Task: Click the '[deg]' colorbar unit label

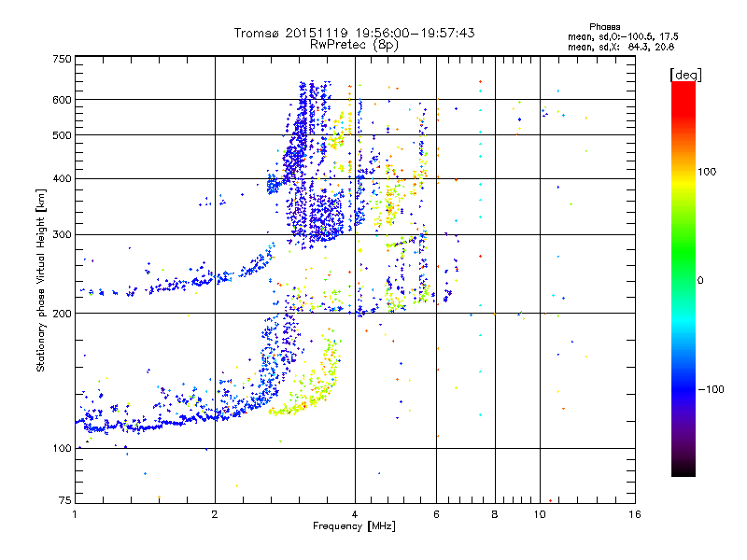Action: point(685,75)
